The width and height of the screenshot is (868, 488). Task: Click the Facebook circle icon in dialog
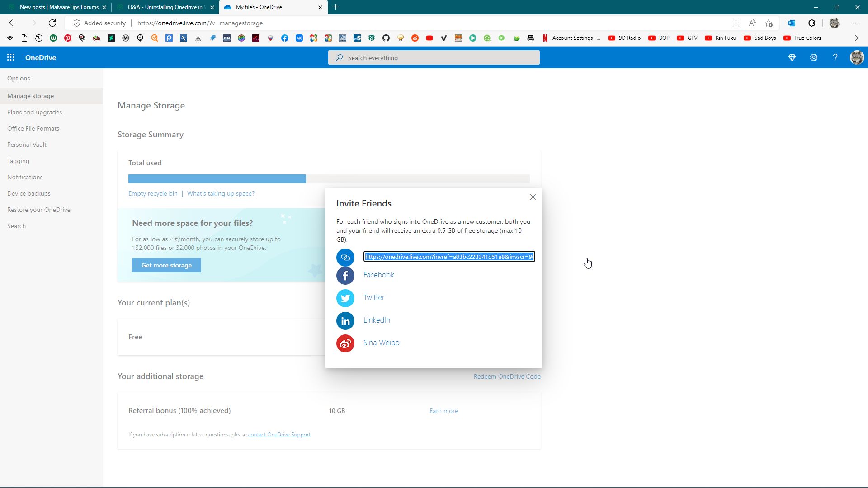tap(345, 275)
